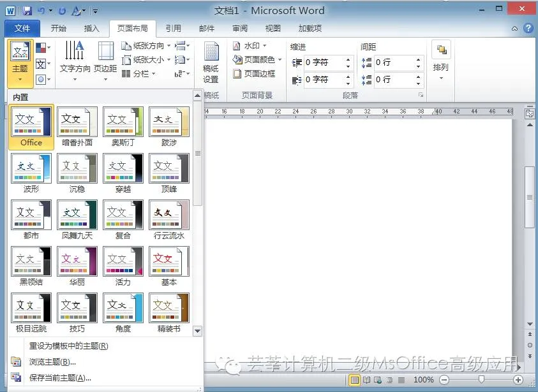Open theme fonts dropdown icon
The height and width of the screenshot is (392, 538).
(43, 64)
